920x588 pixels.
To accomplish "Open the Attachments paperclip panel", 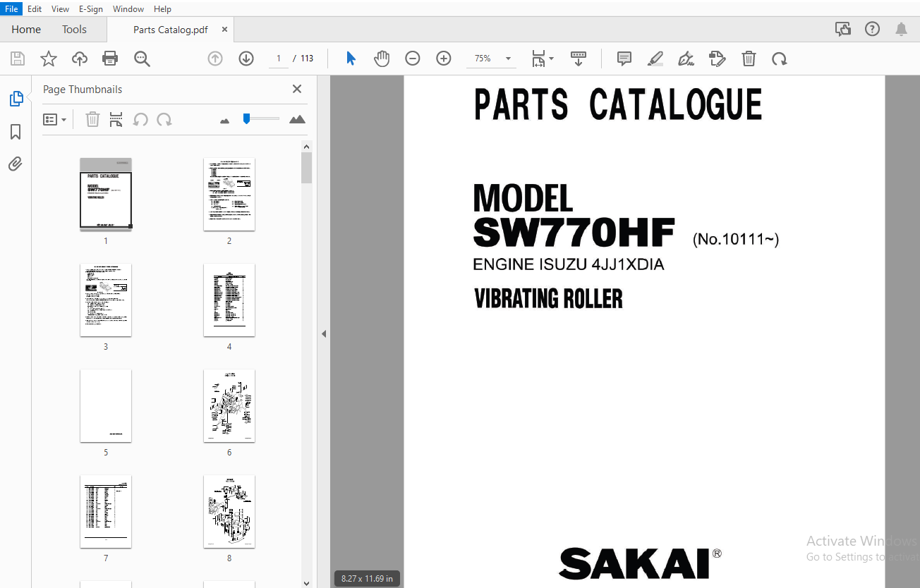I will 16,164.
